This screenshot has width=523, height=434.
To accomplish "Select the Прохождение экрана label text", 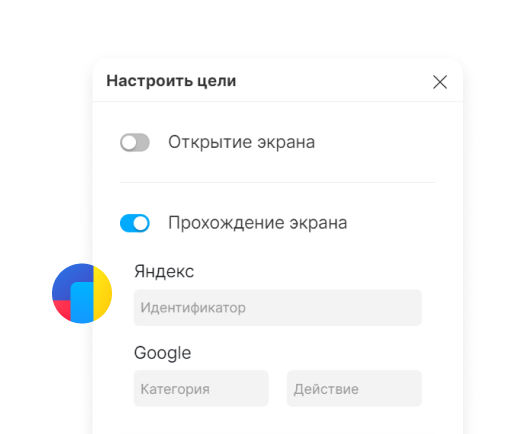I will click(x=257, y=223).
